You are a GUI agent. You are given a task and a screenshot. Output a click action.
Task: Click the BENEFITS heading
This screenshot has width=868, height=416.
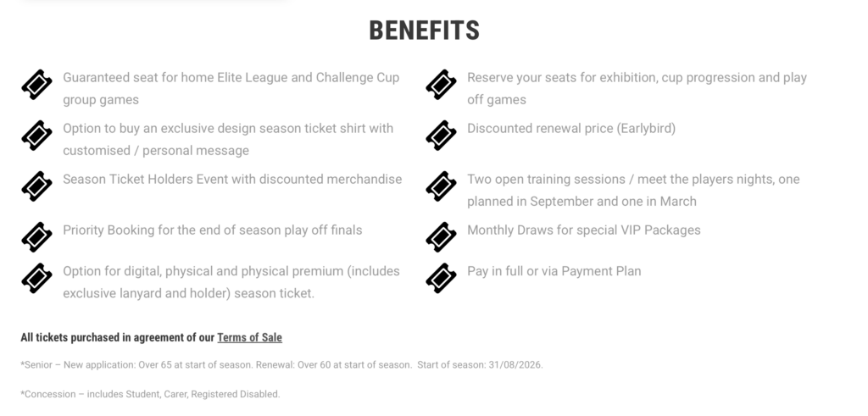(x=424, y=31)
